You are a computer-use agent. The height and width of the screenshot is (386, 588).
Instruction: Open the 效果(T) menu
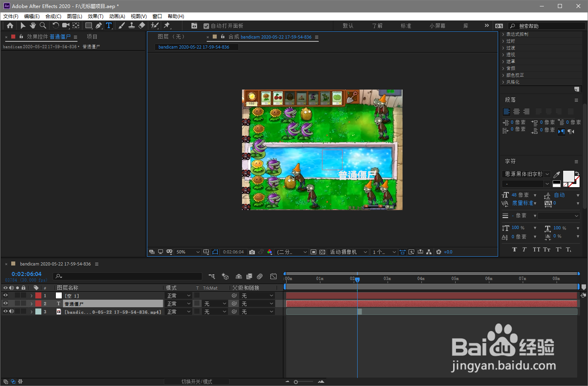pos(96,16)
